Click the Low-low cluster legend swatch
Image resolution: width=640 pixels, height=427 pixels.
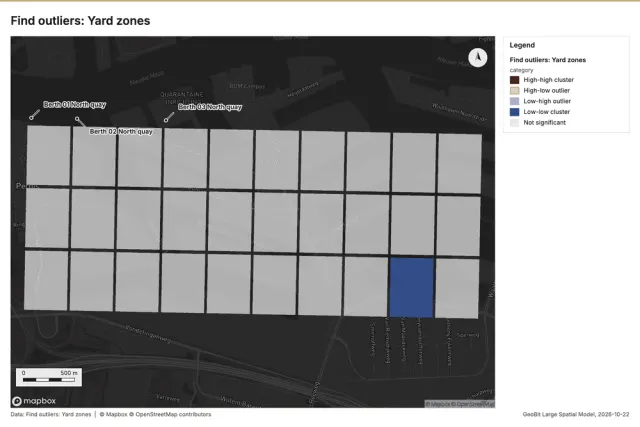(515, 111)
